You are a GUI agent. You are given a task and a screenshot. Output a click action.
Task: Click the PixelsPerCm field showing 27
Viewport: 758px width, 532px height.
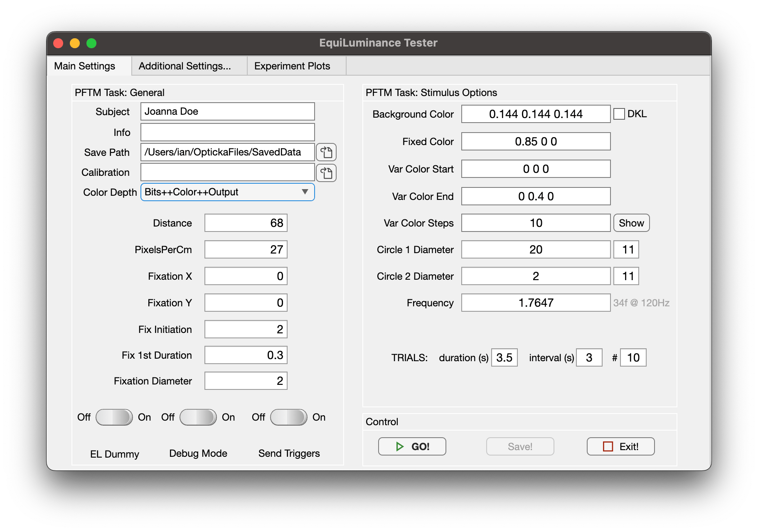point(246,250)
